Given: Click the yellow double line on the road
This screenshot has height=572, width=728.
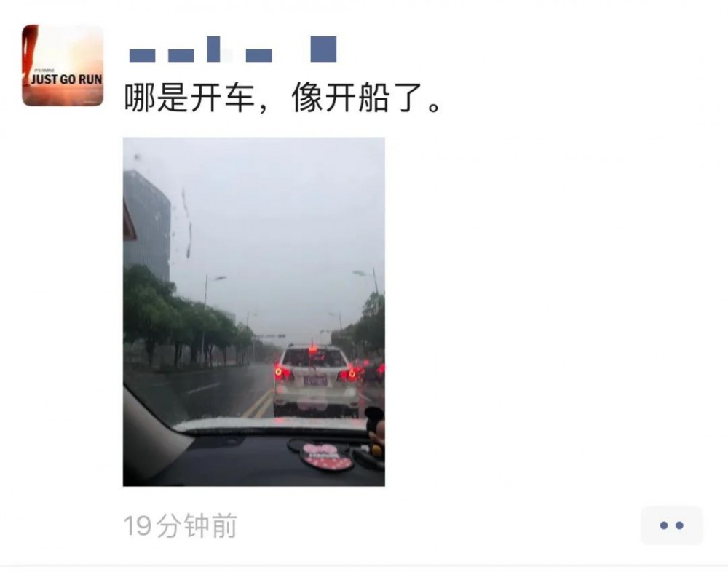Looking at the screenshot, I should 259,405.
